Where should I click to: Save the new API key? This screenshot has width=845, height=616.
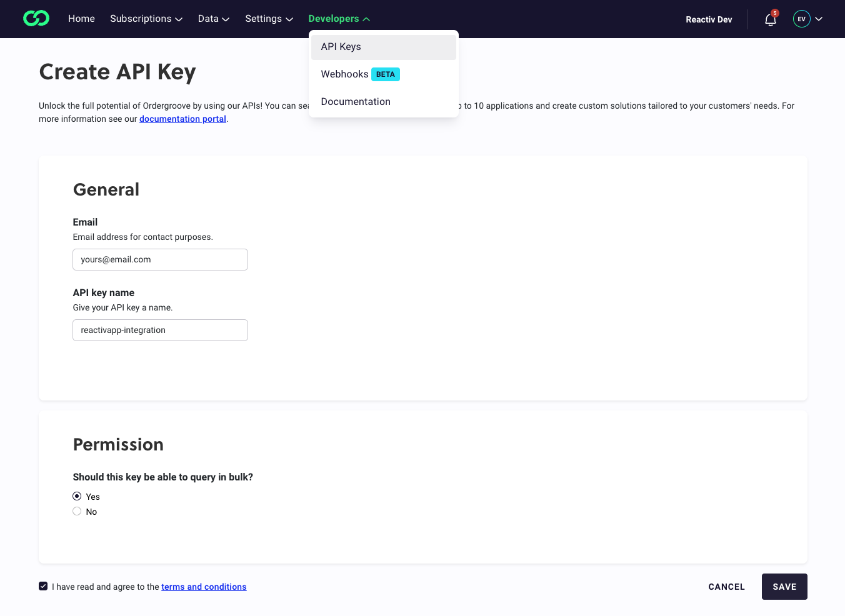pyautogui.click(x=784, y=587)
